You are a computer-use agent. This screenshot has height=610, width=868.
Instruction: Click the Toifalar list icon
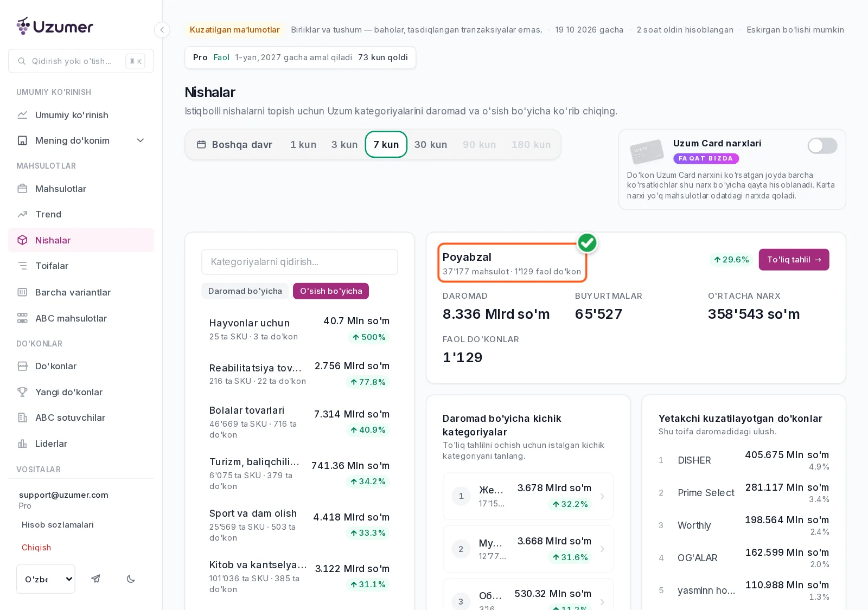click(22, 266)
